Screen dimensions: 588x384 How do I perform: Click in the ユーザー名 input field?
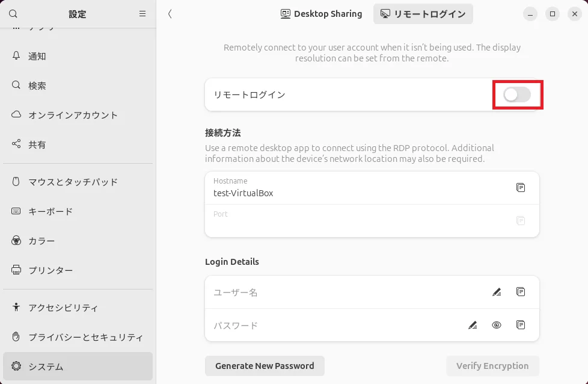pos(343,293)
